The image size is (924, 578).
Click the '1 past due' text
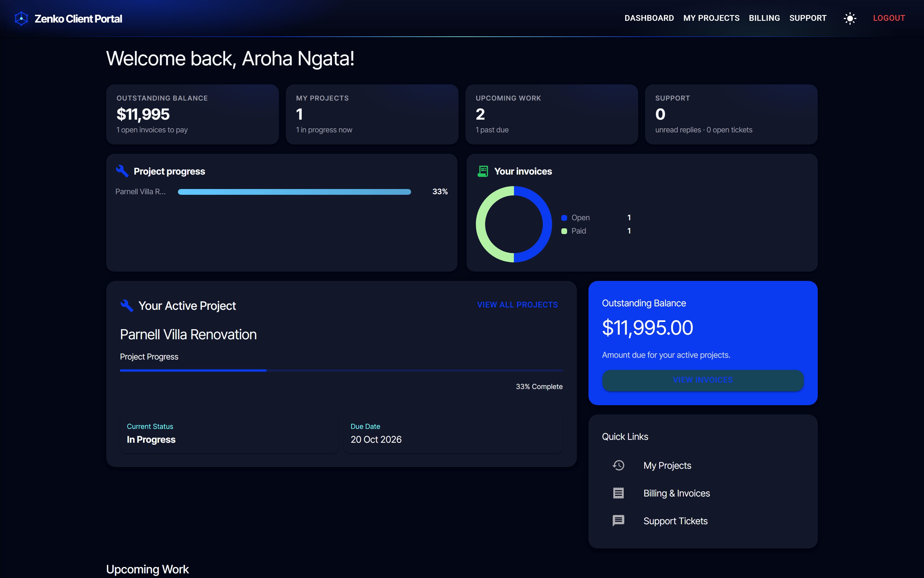pyautogui.click(x=492, y=130)
